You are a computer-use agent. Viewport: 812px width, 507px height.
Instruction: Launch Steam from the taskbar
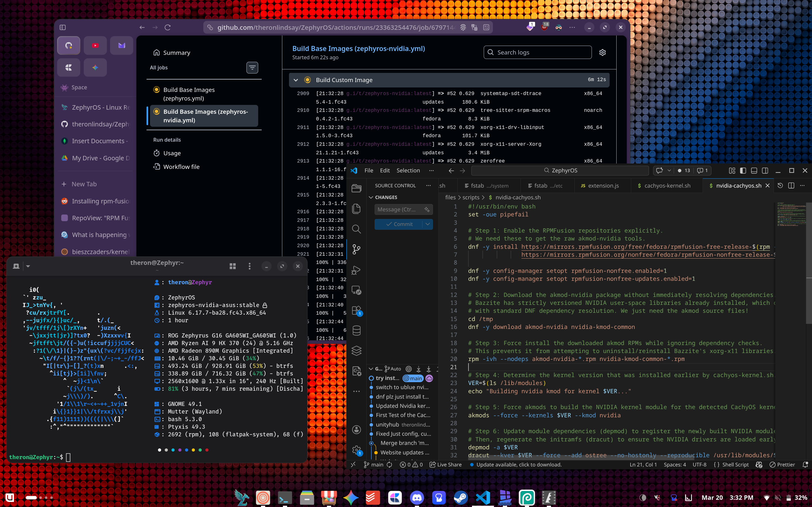[x=461, y=497]
